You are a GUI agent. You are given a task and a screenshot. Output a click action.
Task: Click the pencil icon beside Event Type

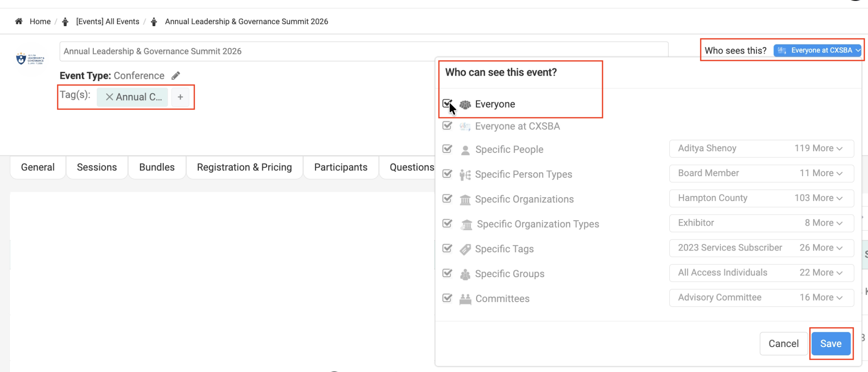(x=175, y=76)
